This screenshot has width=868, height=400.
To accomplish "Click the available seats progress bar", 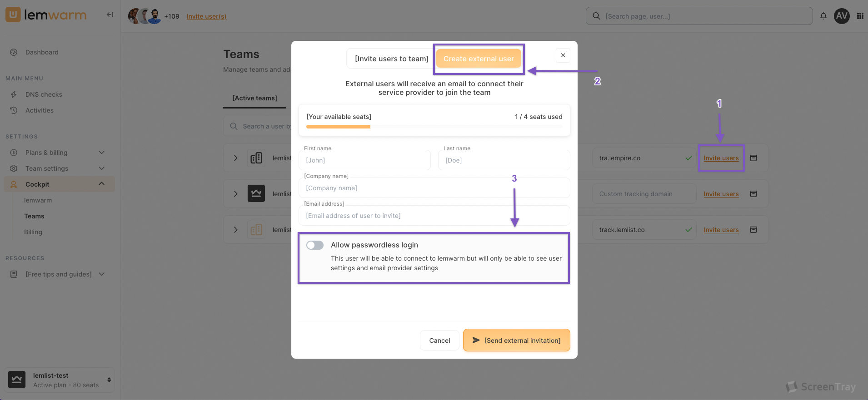I will point(434,127).
